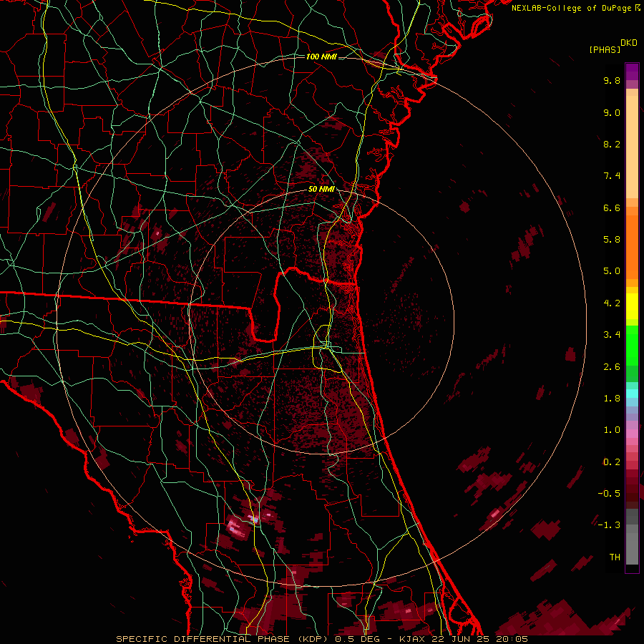The image size is (644, 644).
Task: Click the yellow segment of the color bar
Action: pos(632,306)
